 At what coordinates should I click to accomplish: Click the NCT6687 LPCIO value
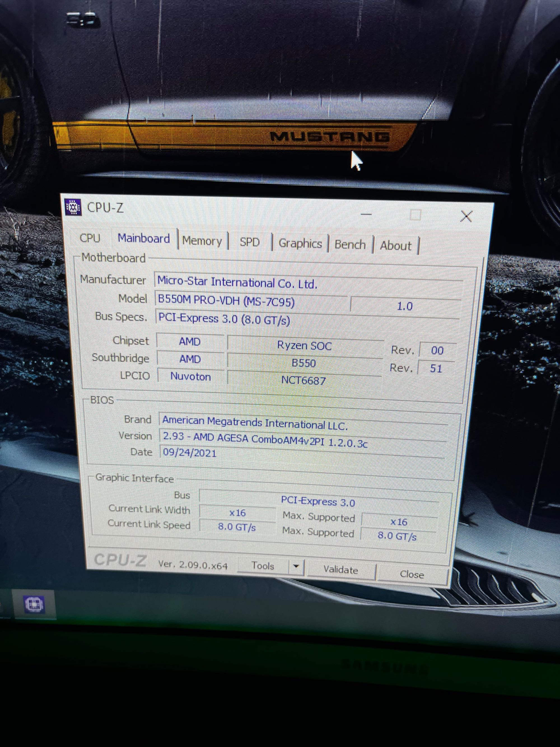pos(304,380)
